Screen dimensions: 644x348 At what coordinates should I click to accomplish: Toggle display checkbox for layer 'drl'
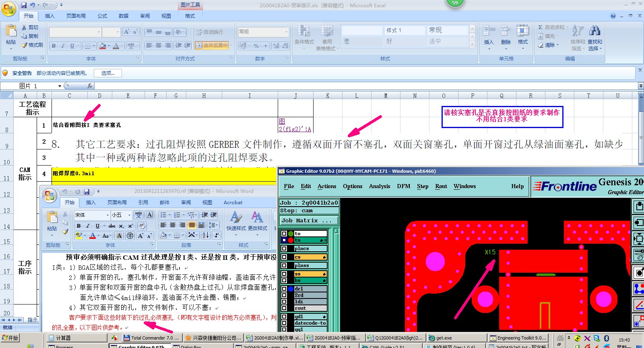point(284,289)
